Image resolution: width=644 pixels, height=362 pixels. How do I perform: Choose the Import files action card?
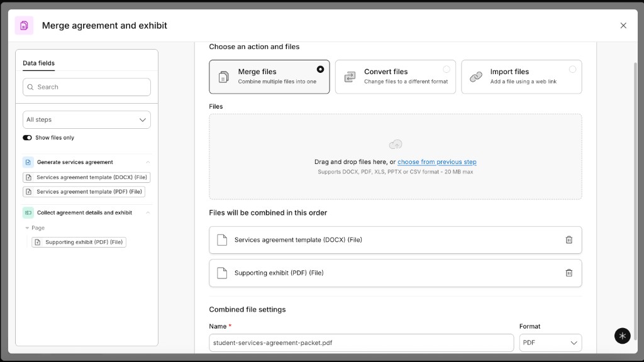tap(521, 77)
